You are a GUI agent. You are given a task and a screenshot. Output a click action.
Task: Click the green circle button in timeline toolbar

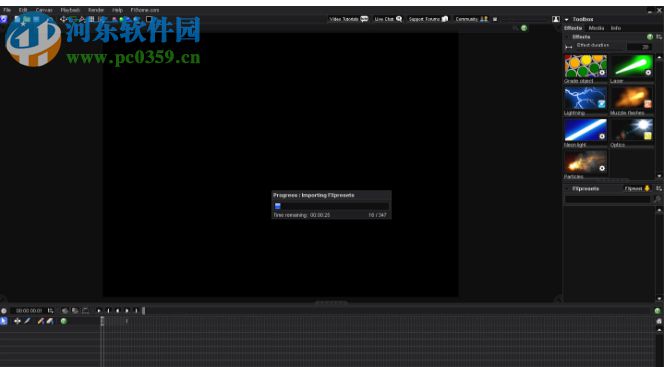click(64, 321)
